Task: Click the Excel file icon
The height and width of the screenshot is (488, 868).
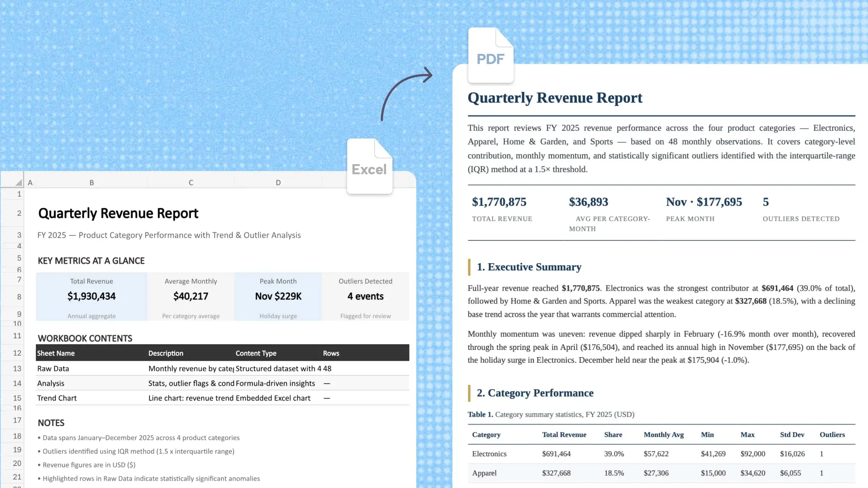Action: (x=370, y=166)
